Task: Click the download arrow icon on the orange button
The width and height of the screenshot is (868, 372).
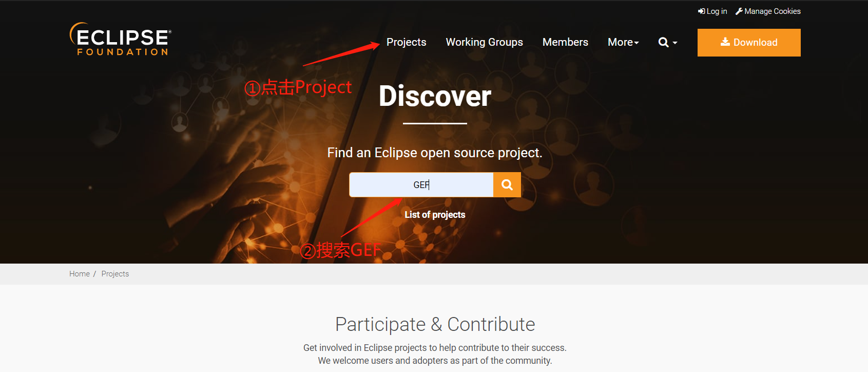Action: [x=725, y=42]
